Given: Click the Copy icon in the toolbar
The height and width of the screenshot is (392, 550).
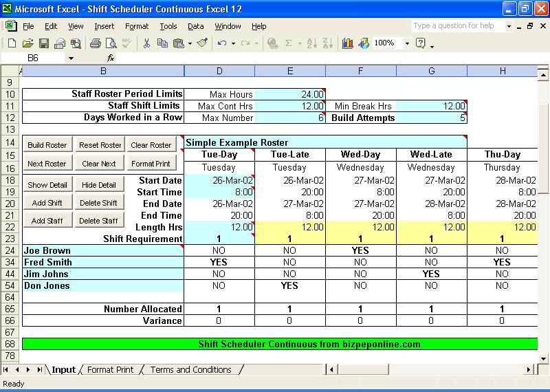Looking at the screenshot, I should tap(162, 43).
